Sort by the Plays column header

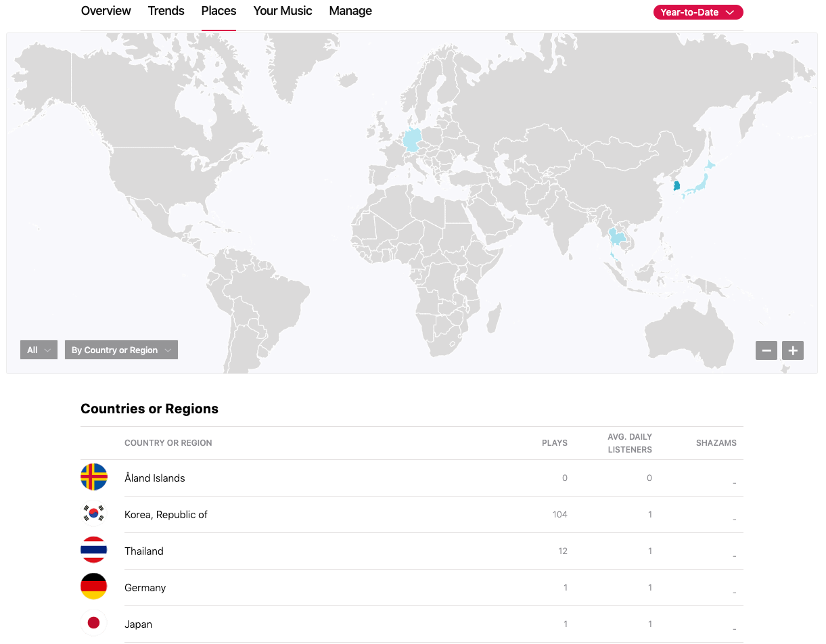pos(555,443)
